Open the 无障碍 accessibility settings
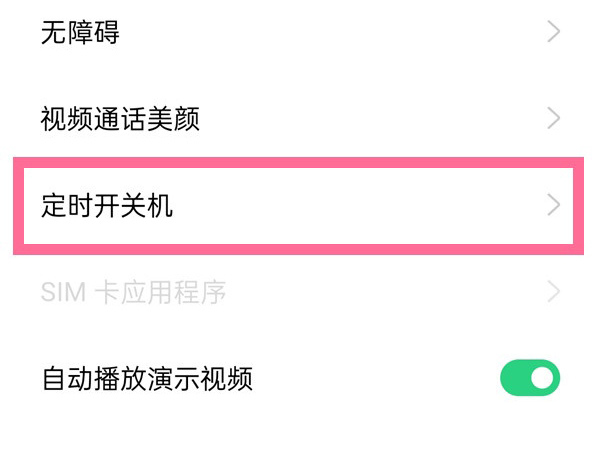This screenshot has width=600, height=450. point(80,33)
